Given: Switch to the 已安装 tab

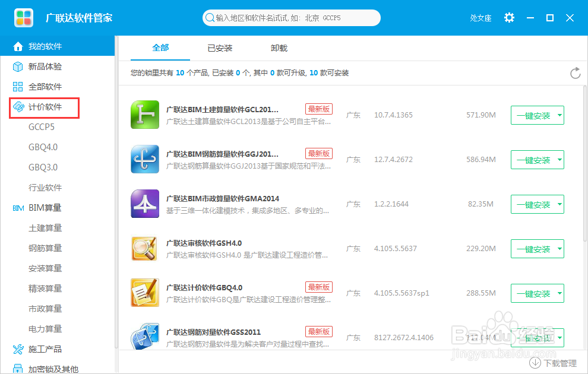Looking at the screenshot, I should (220, 48).
